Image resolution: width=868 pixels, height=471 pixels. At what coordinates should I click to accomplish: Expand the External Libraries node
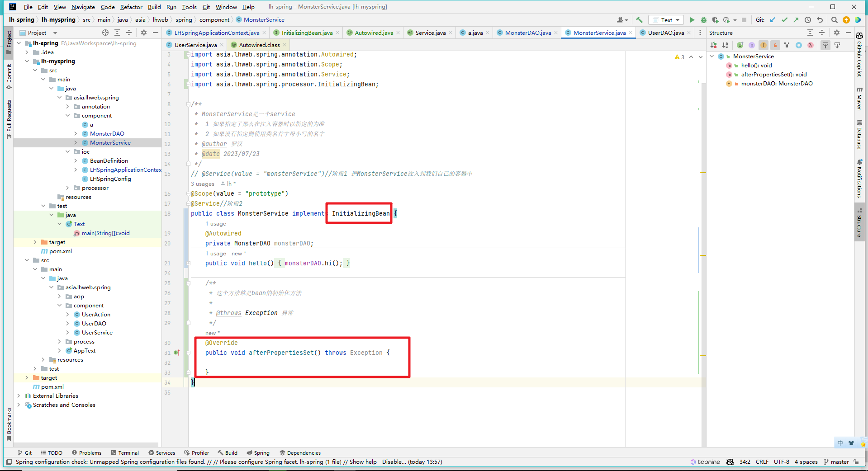(x=19, y=396)
